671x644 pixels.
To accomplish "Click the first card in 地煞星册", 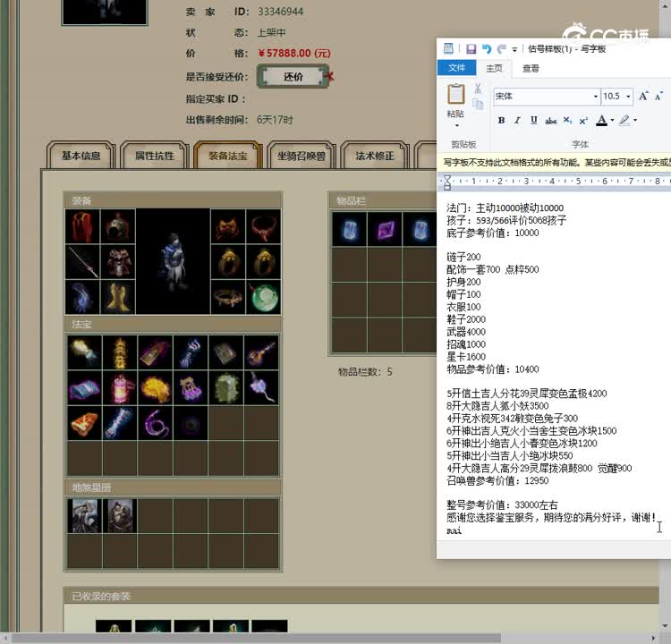I will (85, 515).
